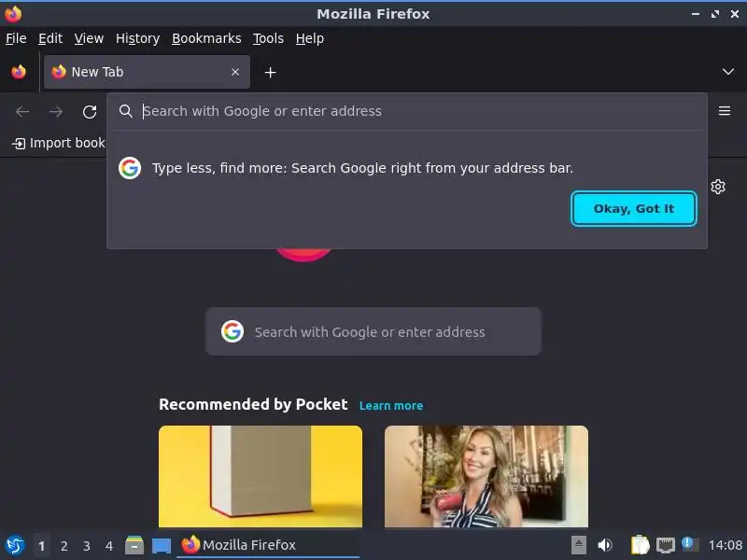747x560 pixels.
Task: Open the Bookmarks menu
Action: (206, 38)
